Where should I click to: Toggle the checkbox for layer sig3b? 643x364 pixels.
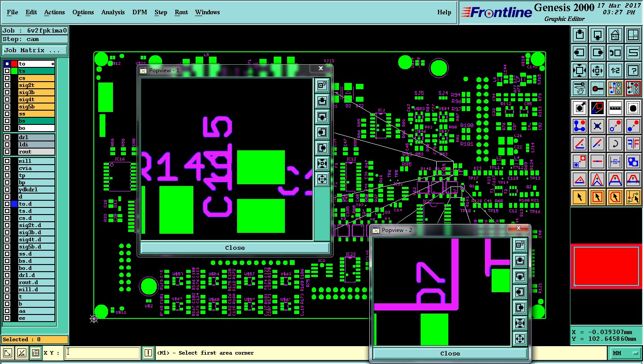7,92
